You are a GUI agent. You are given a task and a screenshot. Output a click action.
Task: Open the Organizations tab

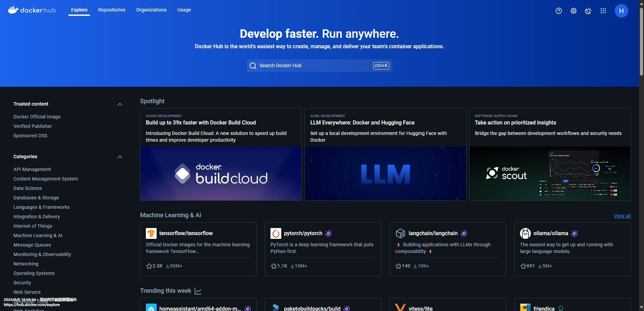coord(151,10)
